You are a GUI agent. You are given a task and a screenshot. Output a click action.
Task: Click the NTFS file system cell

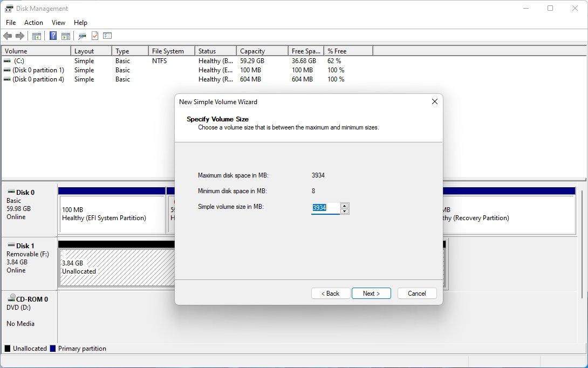click(159, 61)
